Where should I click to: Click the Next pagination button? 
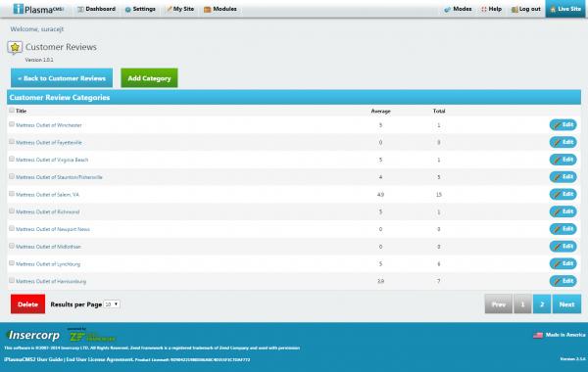566,304
